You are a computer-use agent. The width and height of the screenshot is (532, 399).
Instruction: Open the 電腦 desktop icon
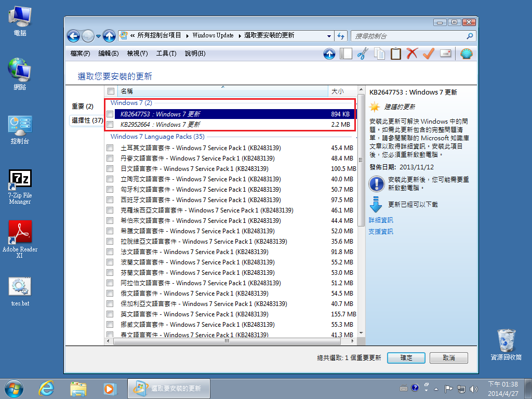click(20, 21)
